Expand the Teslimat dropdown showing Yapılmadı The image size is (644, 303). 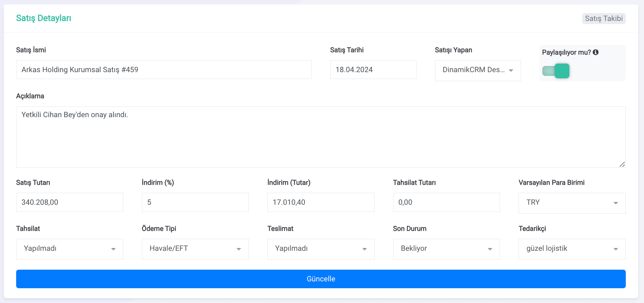[321, 249]
